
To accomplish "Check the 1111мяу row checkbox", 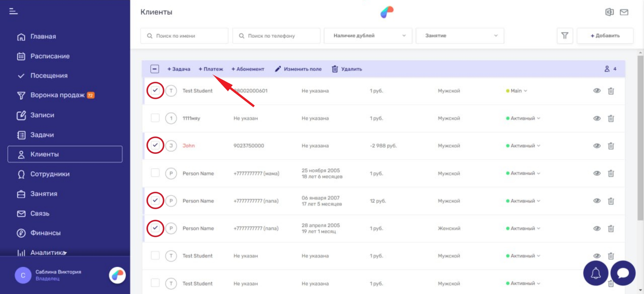I will 155,118.
